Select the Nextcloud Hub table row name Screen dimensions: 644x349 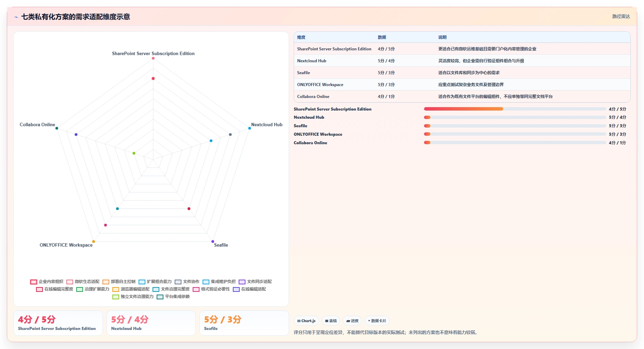pos(311,61)
